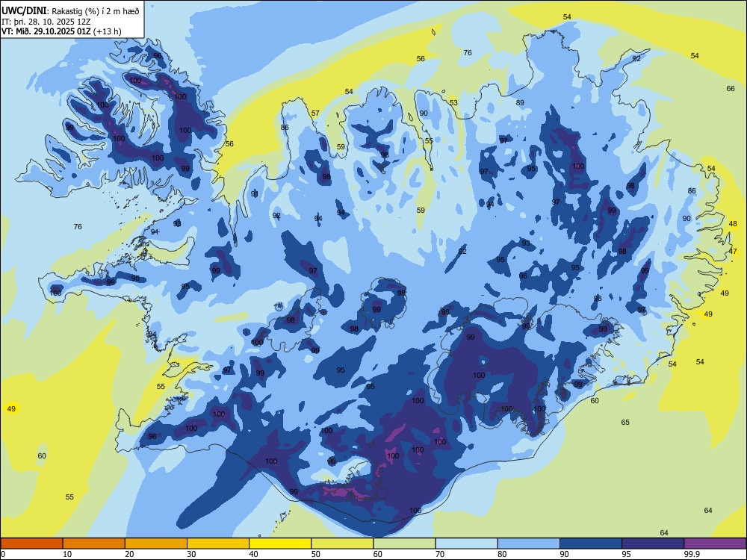Click the '65' value off the southeast coast

point(625,423)
